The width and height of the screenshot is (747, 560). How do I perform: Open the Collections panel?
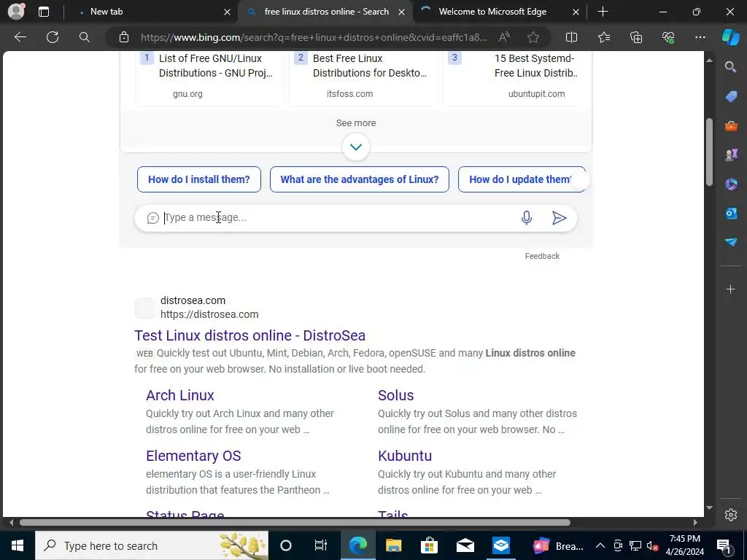coord(636,37)
